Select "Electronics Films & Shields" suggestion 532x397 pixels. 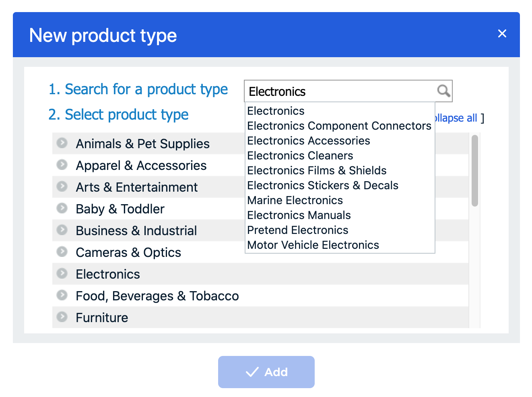317,170
